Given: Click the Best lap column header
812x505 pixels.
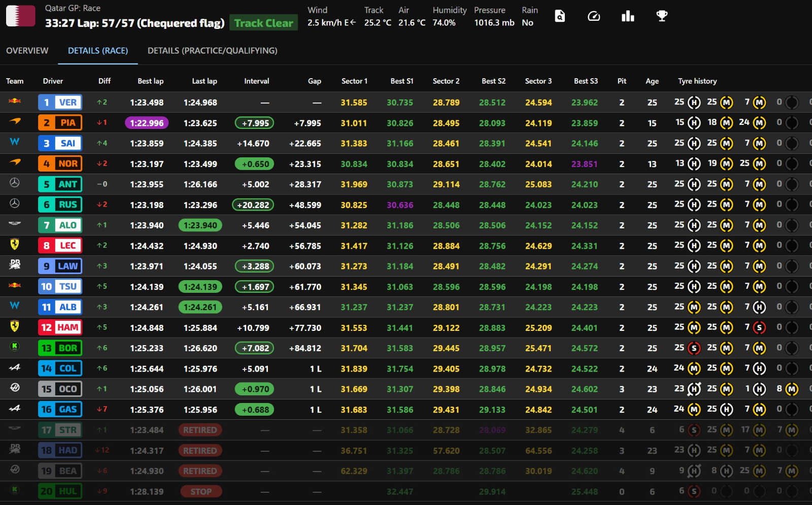Looking at the screenshot, I should click(150, 81).
